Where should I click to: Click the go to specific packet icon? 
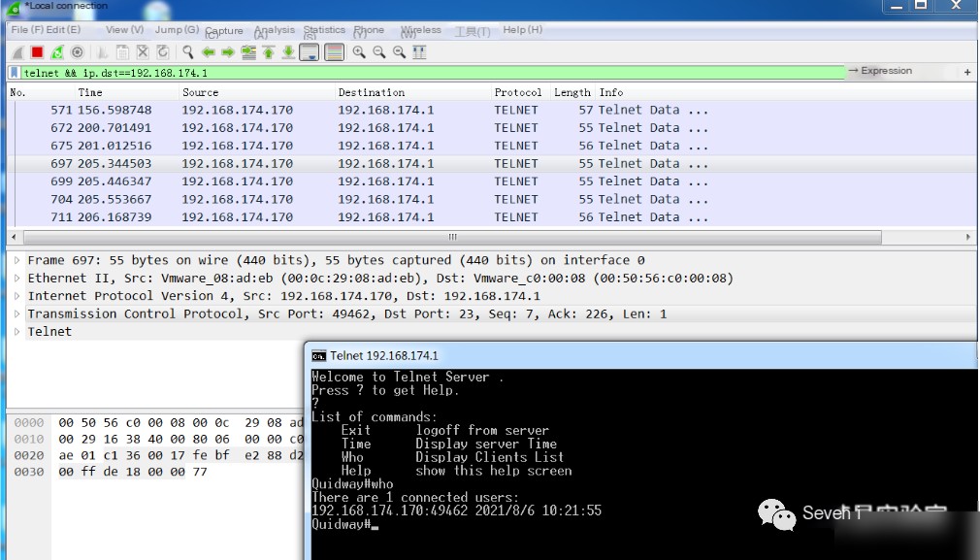pos(248,52)
